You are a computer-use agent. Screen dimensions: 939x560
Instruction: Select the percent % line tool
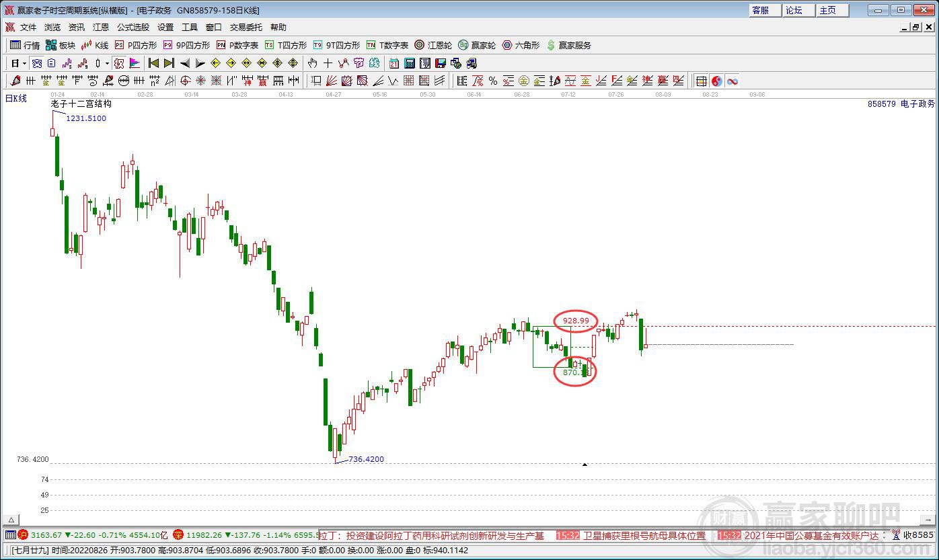coord(493,81)
